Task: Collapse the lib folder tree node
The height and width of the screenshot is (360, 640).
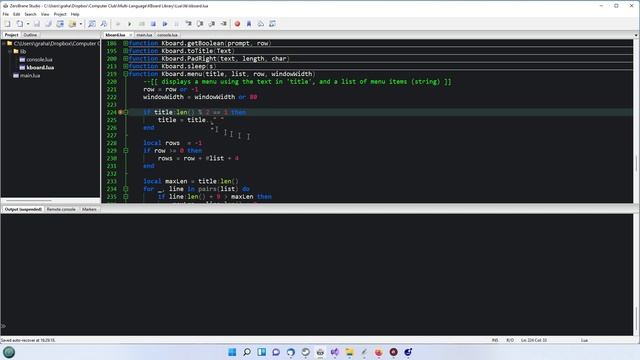Action: click(10, 51)
